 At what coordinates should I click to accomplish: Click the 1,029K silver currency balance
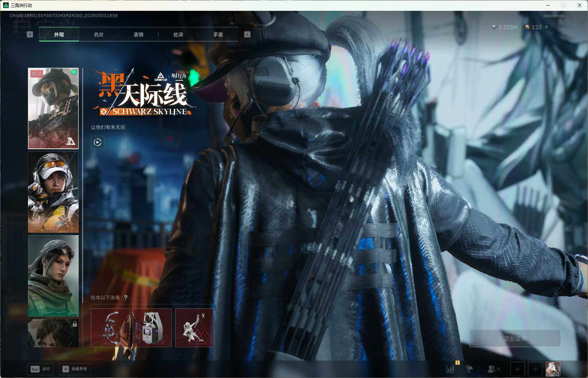tap(505, 27)
